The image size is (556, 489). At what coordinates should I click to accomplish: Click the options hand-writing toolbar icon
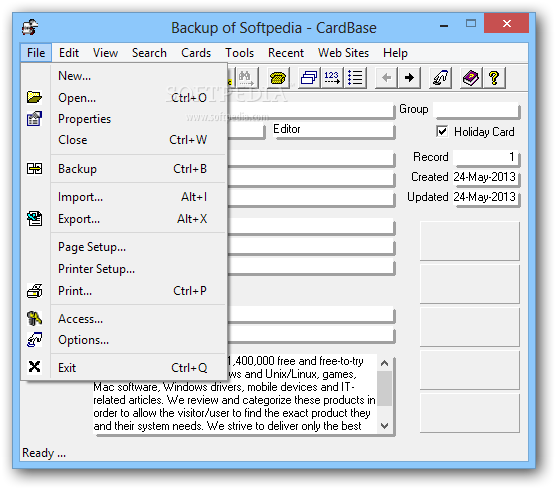pos(440,77)
